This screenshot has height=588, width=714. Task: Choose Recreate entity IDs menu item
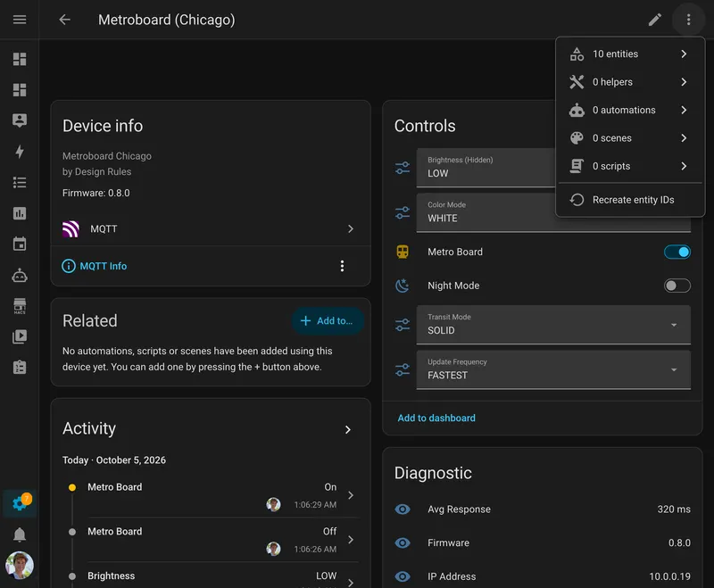[x=630, y=200]
